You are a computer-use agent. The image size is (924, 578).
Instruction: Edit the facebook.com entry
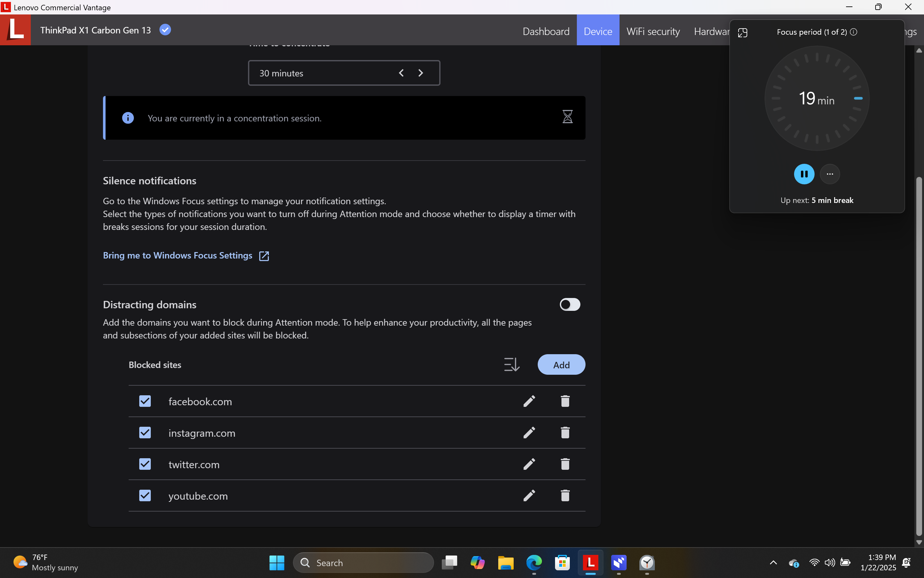(x=529, y=401)
